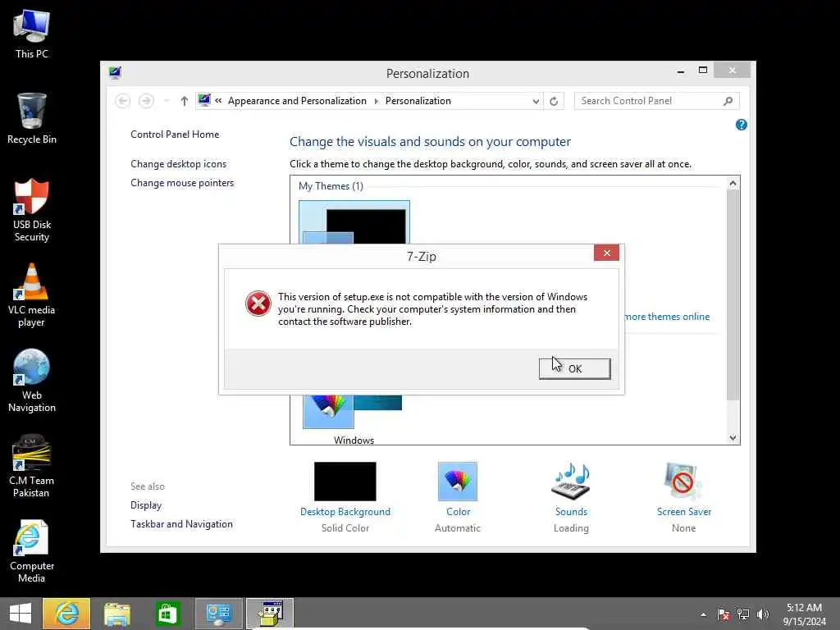The width and height of the screenshot is (840, 630).
Task: Open Action Center flag icon
Action: click(724, 614)
